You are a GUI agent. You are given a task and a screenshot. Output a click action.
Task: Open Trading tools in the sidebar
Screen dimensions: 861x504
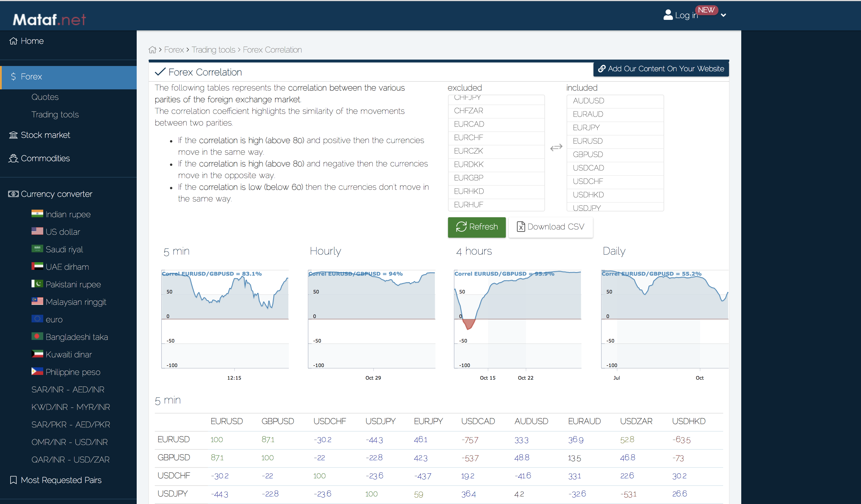click(55, 114)
